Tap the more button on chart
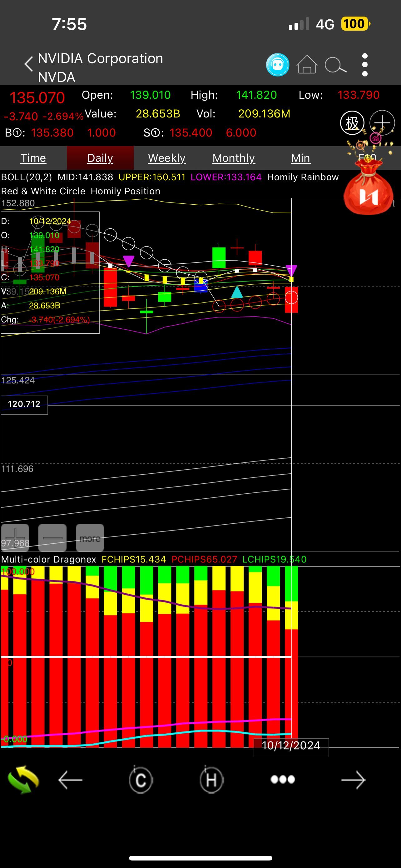 (x=90, y=537)
